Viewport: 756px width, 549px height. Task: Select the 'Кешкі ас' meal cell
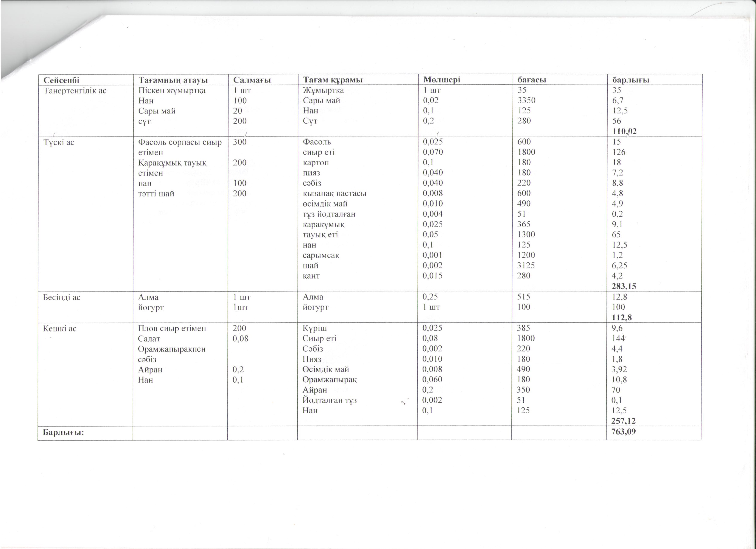pyautogui.click(x=60, y=329)
